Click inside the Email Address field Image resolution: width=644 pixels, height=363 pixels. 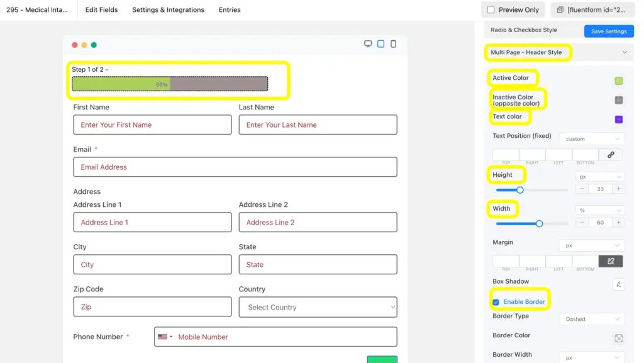click(x=235, y=167)
